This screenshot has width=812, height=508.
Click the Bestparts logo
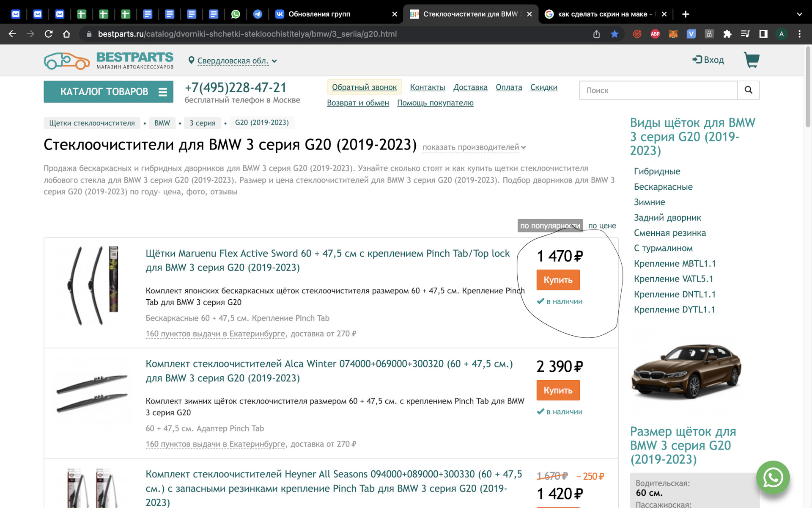(x=109, y=61)
